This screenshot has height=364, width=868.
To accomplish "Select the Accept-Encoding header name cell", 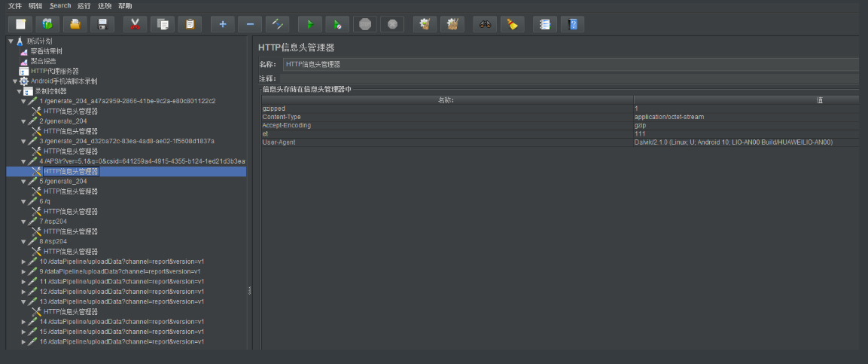I will tap(447, 125).
